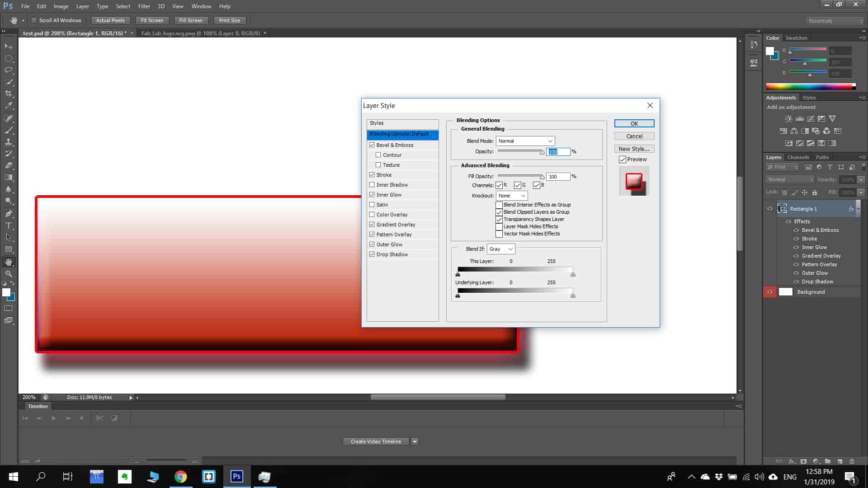Image resolution: width=868 pixels, height=488 pixels.
Task: Select the Lasso tool
Action: coord(9,70)
